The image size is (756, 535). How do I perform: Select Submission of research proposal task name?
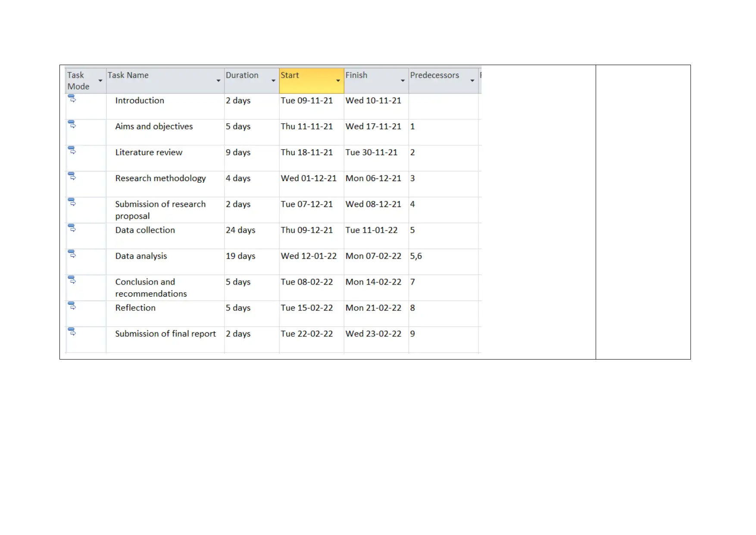pyautogui.click(x=165, y=210)
